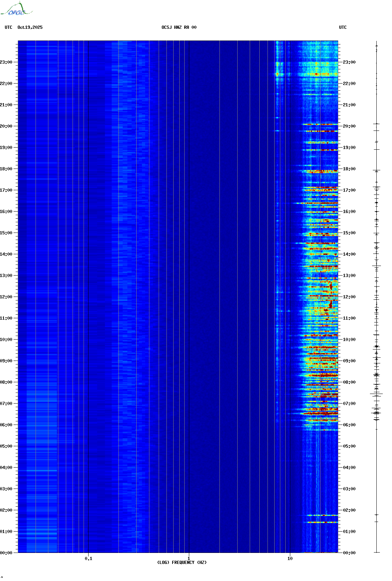This screenshot has width=392, height=581.
Task: Click the UTC label beside the date
Action: tap(9, 27)
